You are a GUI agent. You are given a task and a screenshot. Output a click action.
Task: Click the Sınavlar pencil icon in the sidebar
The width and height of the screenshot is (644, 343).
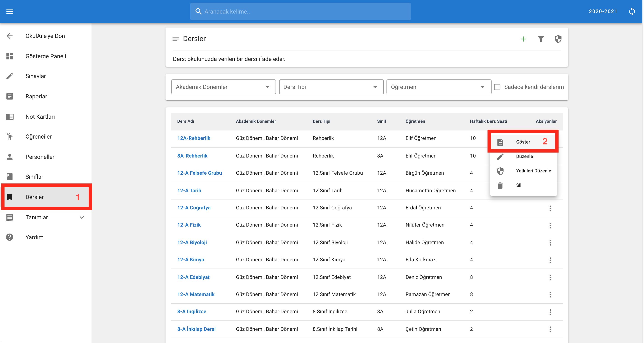(x=9, y=76)
